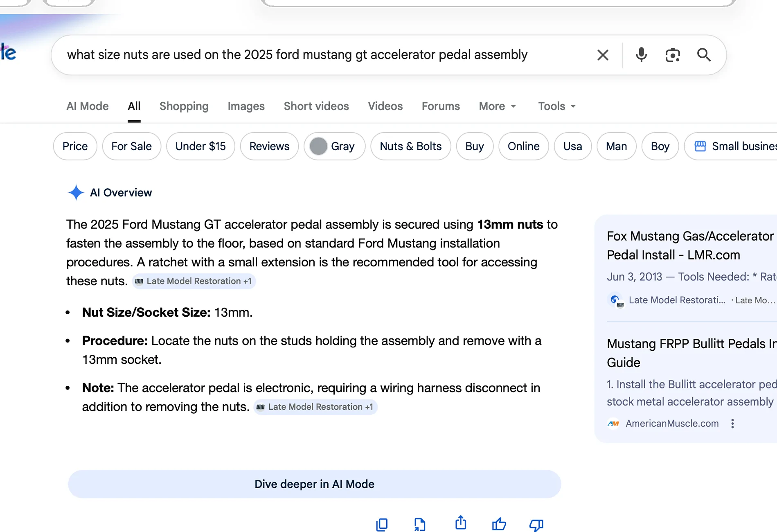The height and width of the screenshot is (532, 777).
Task: Select the For Sale filter chip
Action: (x=132, y=146)
